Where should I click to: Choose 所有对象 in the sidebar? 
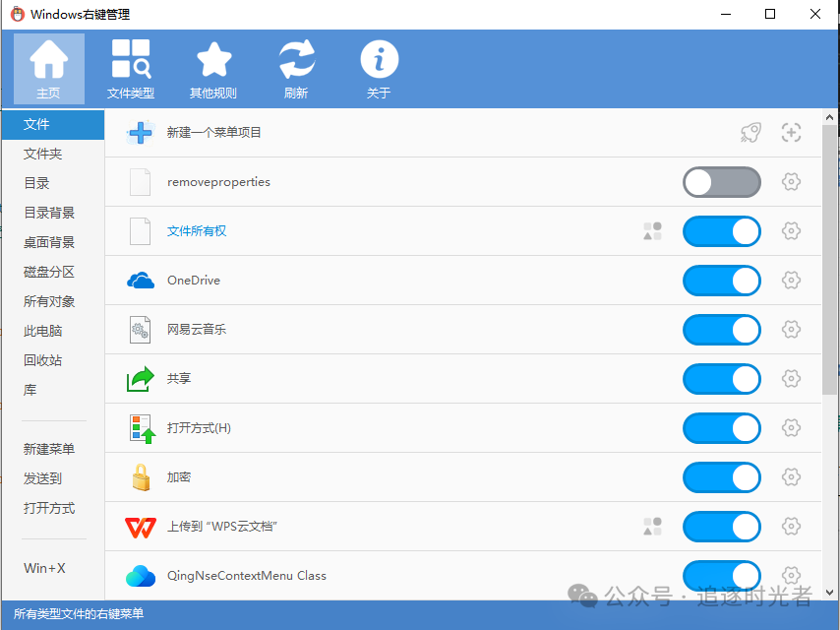click(x=53, y=301)
